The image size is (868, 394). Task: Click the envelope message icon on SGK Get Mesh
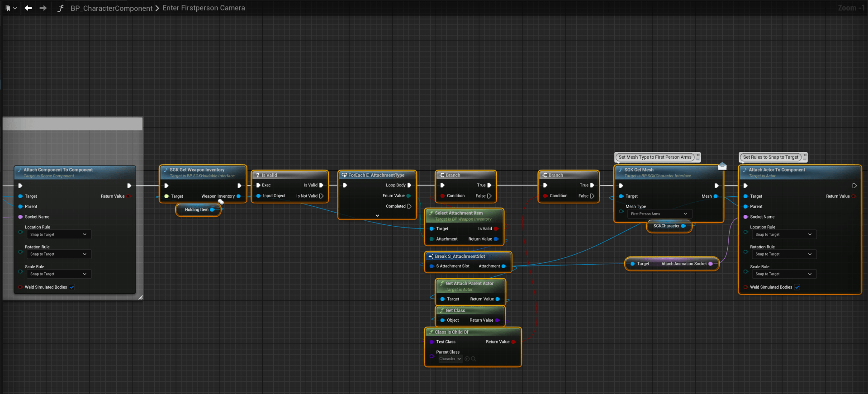tap(722, 166)
